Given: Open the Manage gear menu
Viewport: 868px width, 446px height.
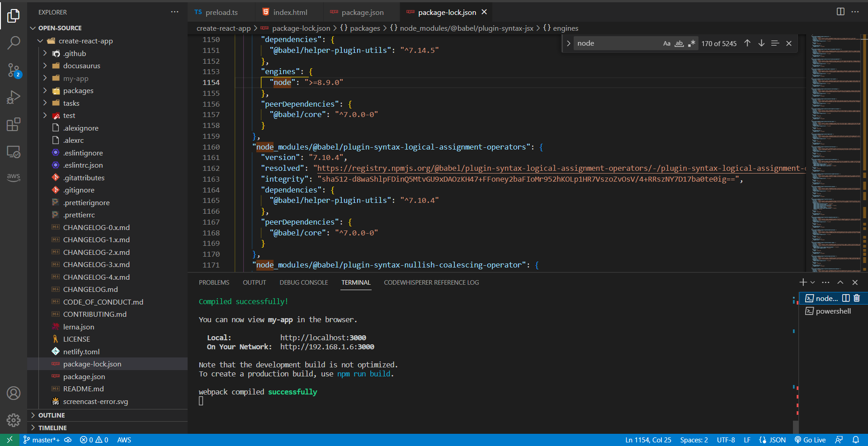Looking at the screenshot, I should click(x=14, y=420).
